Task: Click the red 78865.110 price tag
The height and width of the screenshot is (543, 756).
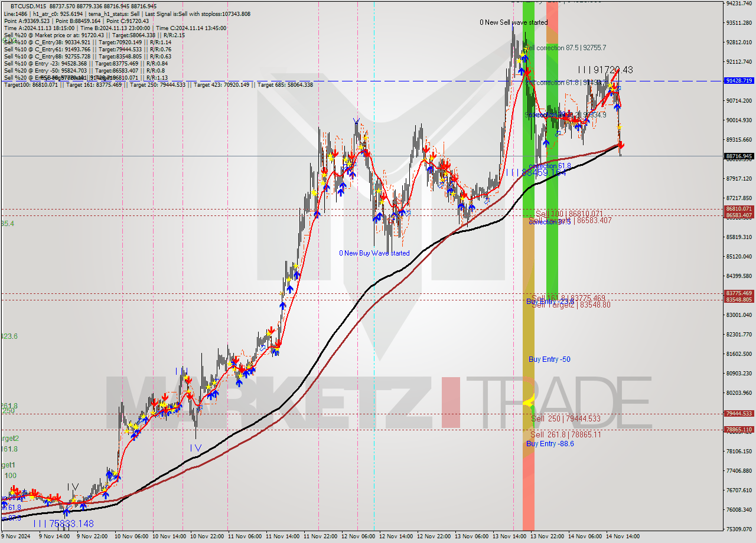Action: tap(739, 430)
